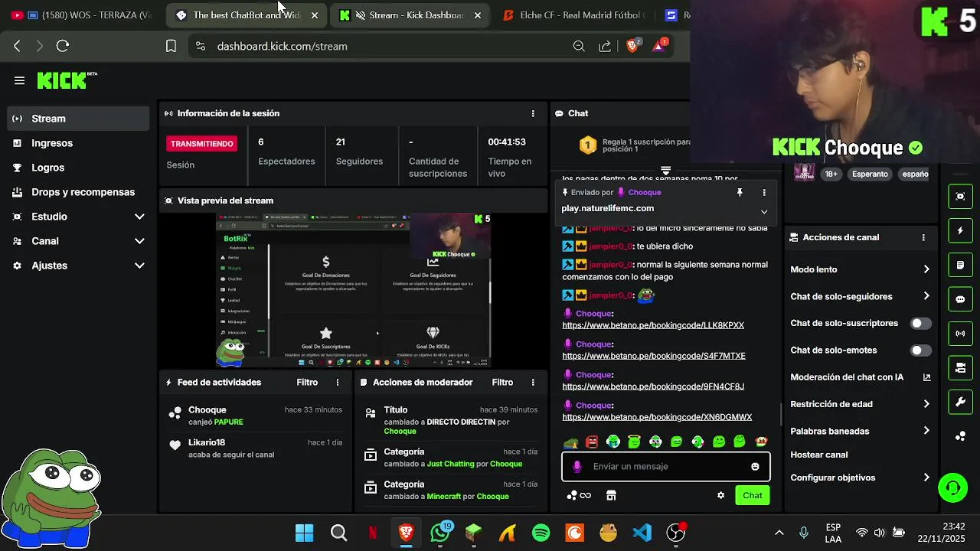Viewport: 980px width, 551px height.
Task: Toggle session info broadcast widget
Action: [x=960, y=334]
